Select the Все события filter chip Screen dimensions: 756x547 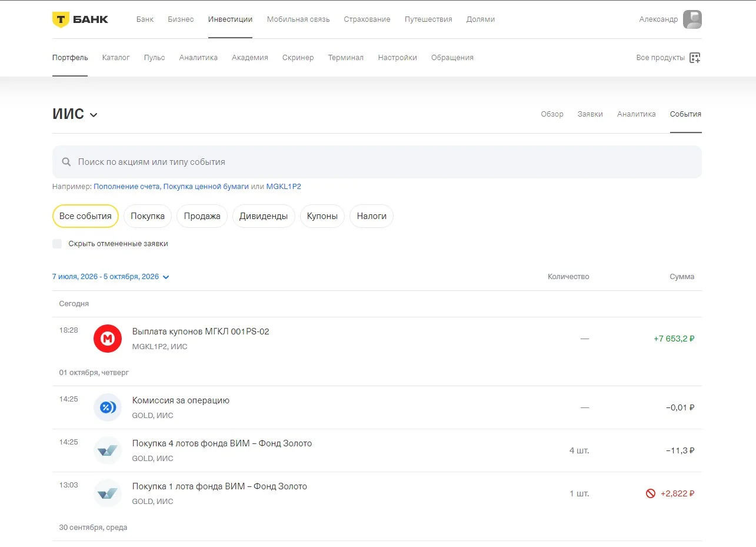pos(85,216)
